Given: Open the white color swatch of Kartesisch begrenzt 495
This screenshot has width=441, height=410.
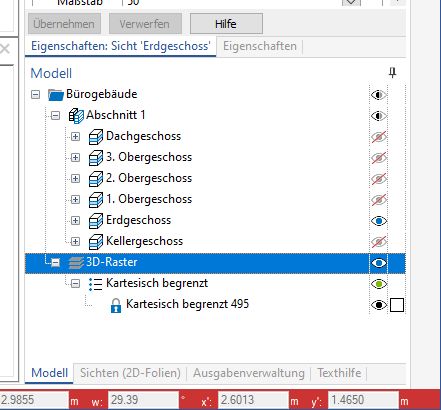Looking at the screenshot, I should point(397,305).
